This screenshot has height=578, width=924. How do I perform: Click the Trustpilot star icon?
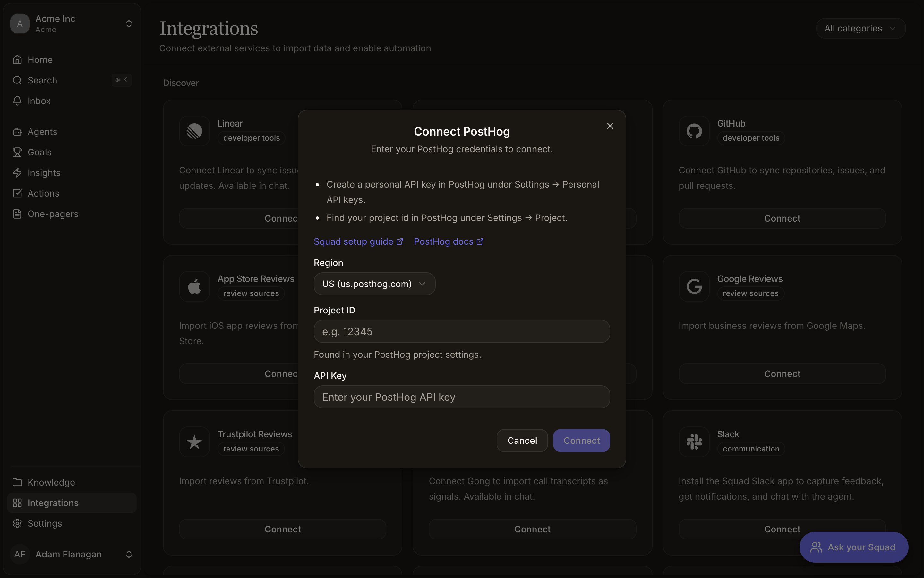(194, 442)
